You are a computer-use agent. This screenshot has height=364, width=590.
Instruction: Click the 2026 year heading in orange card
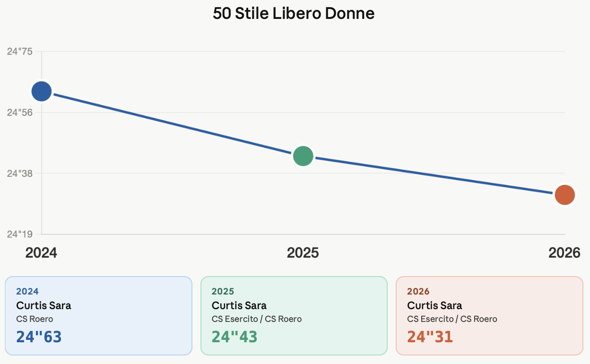[418, 291]
